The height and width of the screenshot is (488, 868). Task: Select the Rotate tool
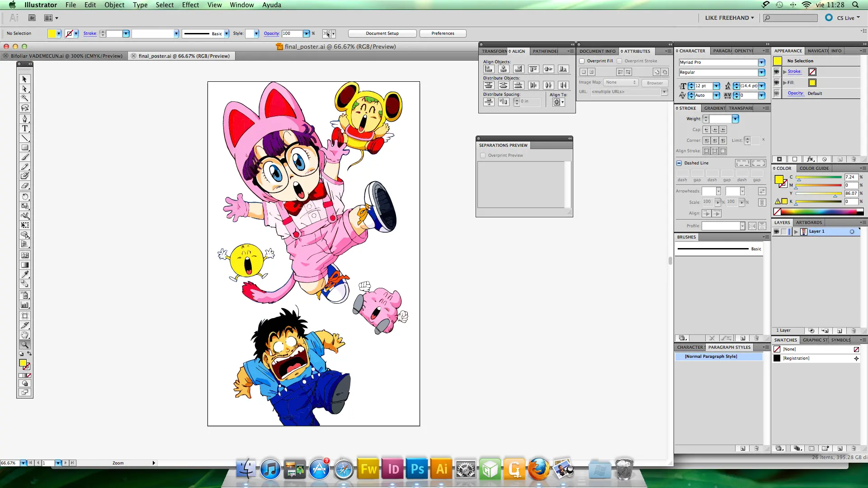click(x=25, y=197)
